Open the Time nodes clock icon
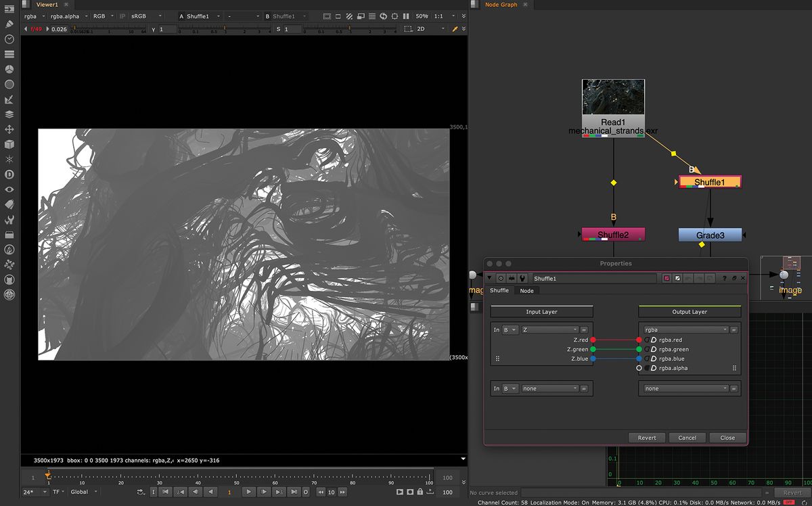 tap(9, 39)
